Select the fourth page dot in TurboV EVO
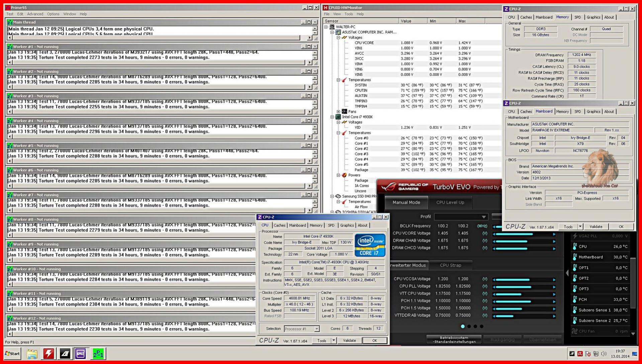This screenshot has height=364, width=642. point(482,326)
